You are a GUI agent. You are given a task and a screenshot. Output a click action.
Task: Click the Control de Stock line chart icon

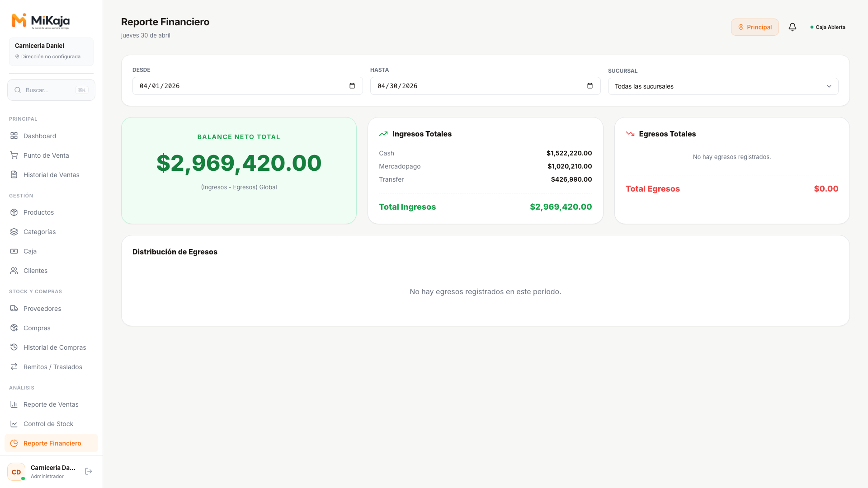(x=14, y=424)
